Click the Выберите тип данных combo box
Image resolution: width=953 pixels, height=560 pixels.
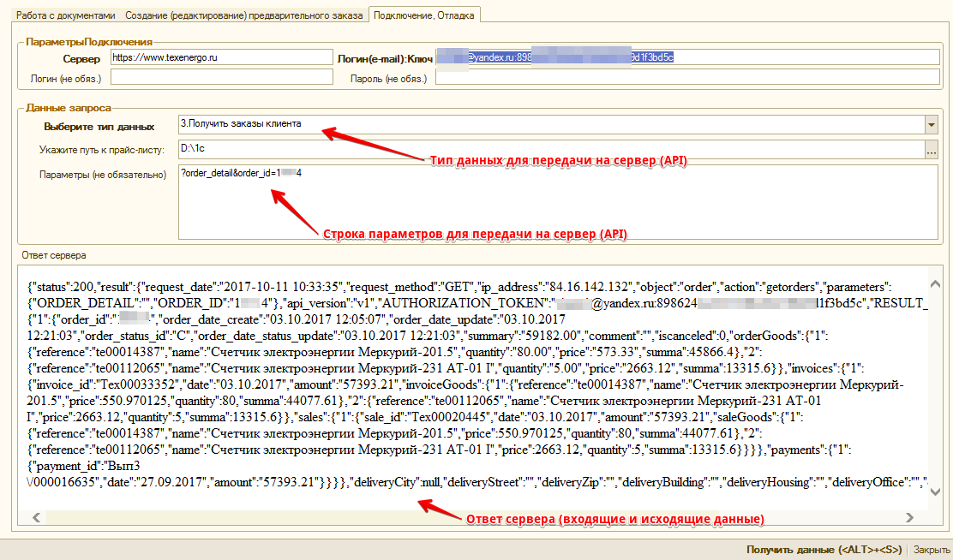(x=550, y=125)
